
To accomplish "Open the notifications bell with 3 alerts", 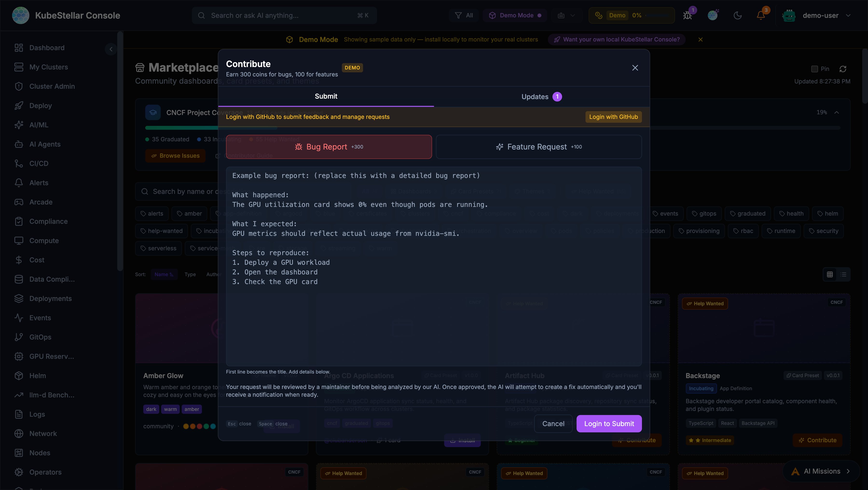I will click(761, 15).
